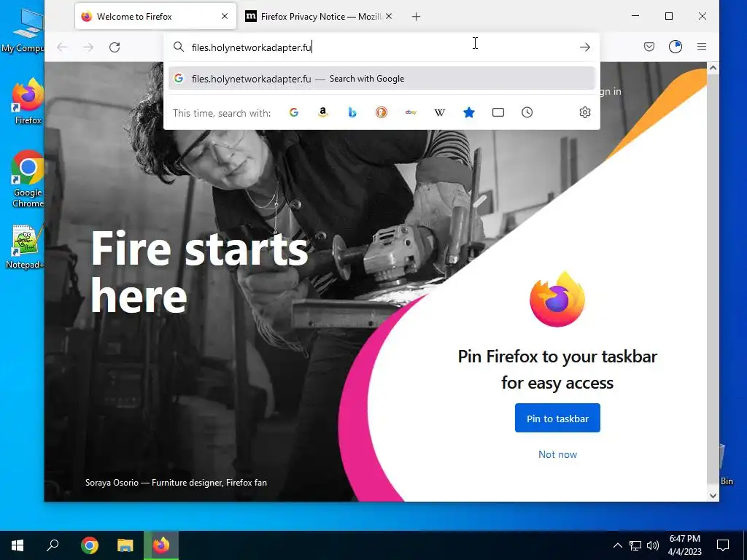Screen dimensions: 747x560
Task: Open the Firefox application menu
Action: pyautogui.click(x=701, y=47)
